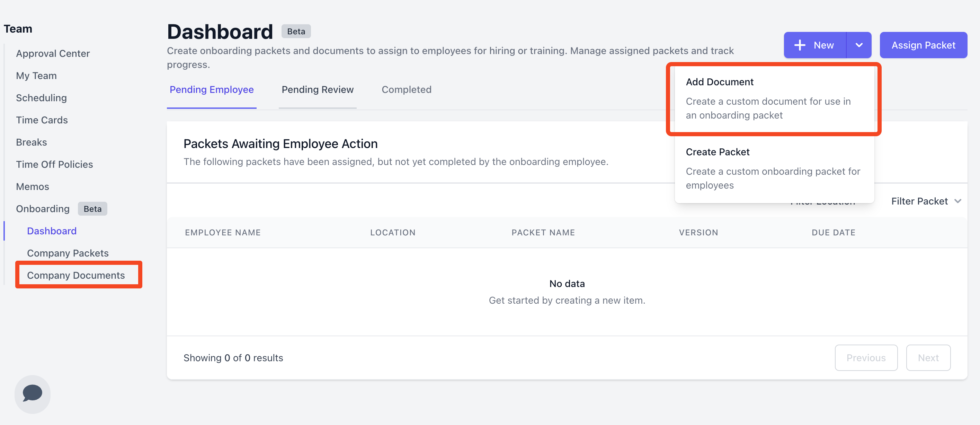Switch to the Pending Review tab
The height and width of the screenshot is (425, 980).
click(317, 89)
